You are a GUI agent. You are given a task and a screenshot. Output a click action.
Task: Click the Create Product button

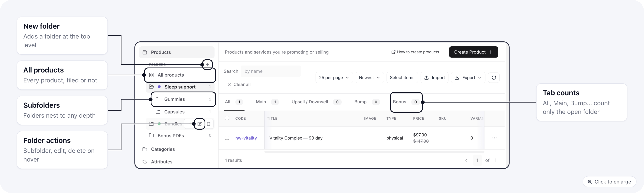(473, 52)
